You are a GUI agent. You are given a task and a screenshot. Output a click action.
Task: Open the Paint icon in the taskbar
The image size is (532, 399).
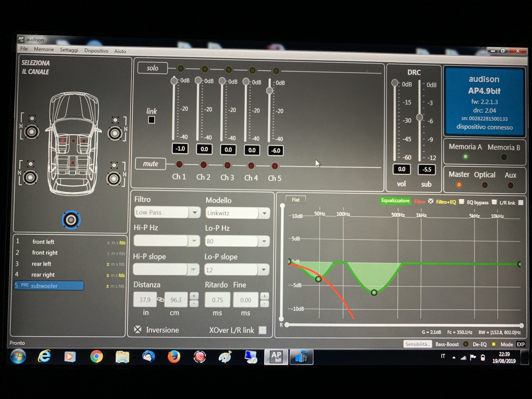(x=225, y=357)
